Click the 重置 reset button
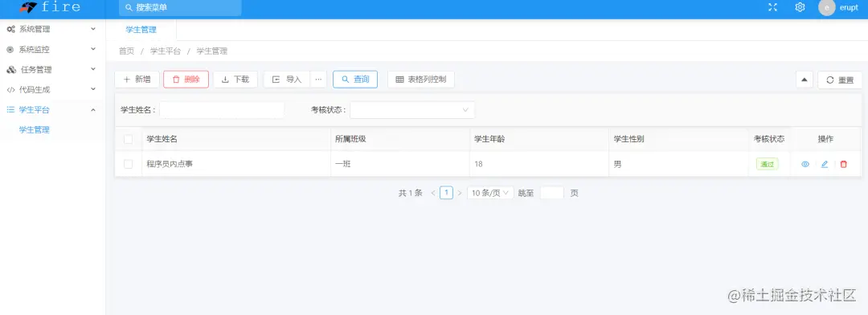 840,80
